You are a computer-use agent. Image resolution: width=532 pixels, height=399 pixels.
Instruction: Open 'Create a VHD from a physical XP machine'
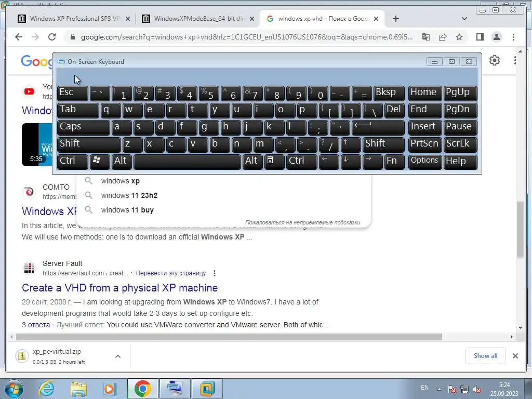point(120,288)
